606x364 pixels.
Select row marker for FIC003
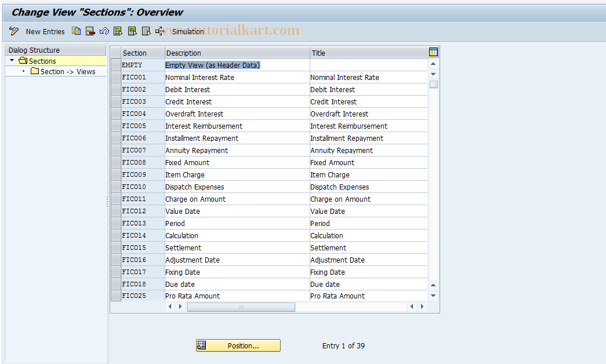(115, 101)
